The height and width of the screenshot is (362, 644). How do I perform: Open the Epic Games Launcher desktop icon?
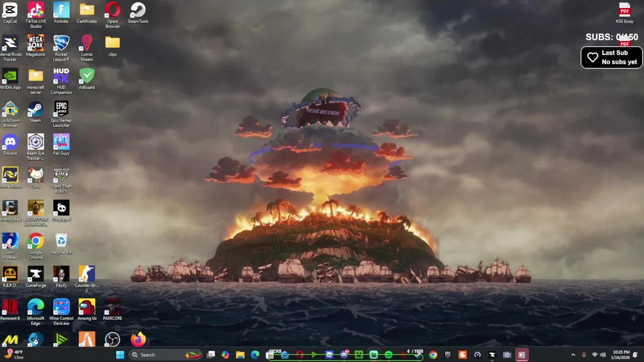[61, 114]
